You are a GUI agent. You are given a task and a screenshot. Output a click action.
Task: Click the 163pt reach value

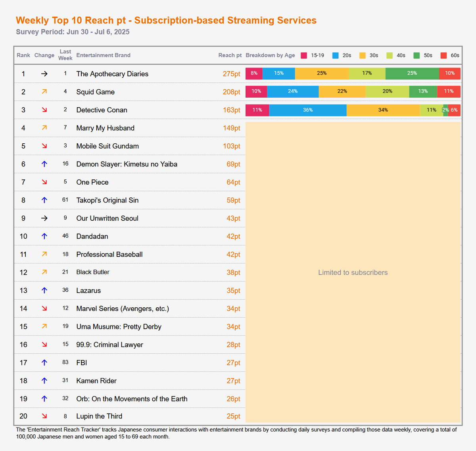coord(232,110)
